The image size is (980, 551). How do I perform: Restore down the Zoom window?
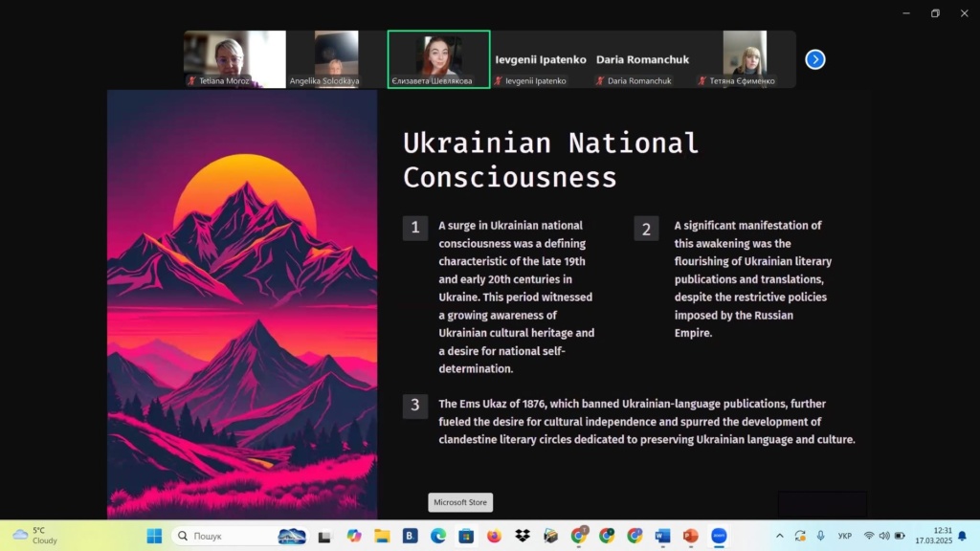[935, 13]
